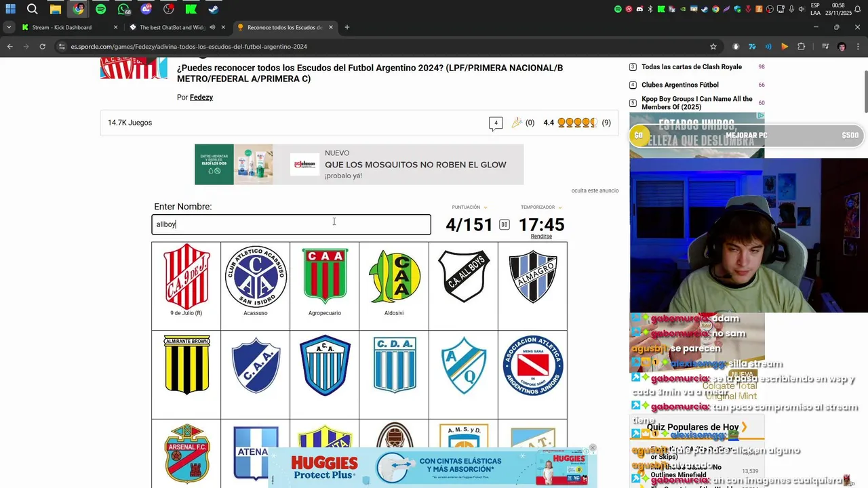
Task: Switch to The best ChatBot and Widgets tab
Action: coord(176,27)
